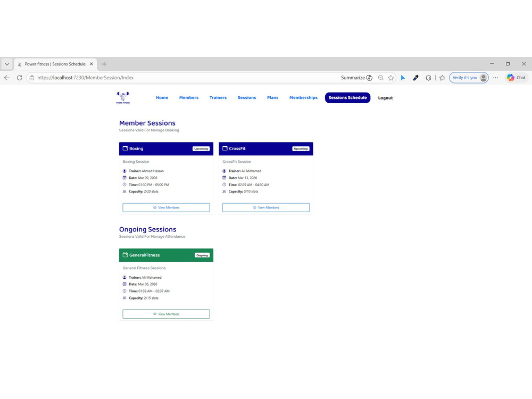The image size is (532, 399).
Task: Open the Favorites list icon
Action: point(443,78)
